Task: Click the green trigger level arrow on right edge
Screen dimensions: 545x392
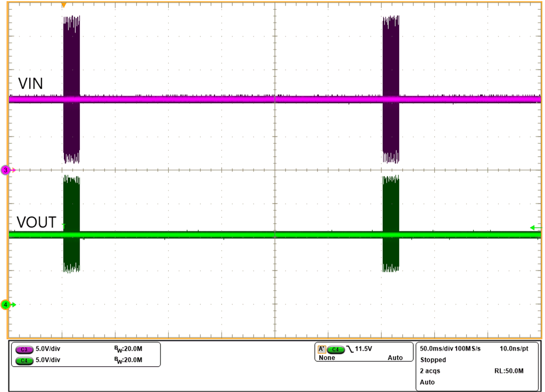Action: 532,227
